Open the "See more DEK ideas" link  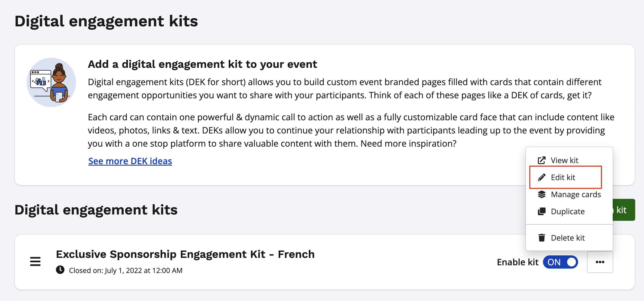(130, 161)
